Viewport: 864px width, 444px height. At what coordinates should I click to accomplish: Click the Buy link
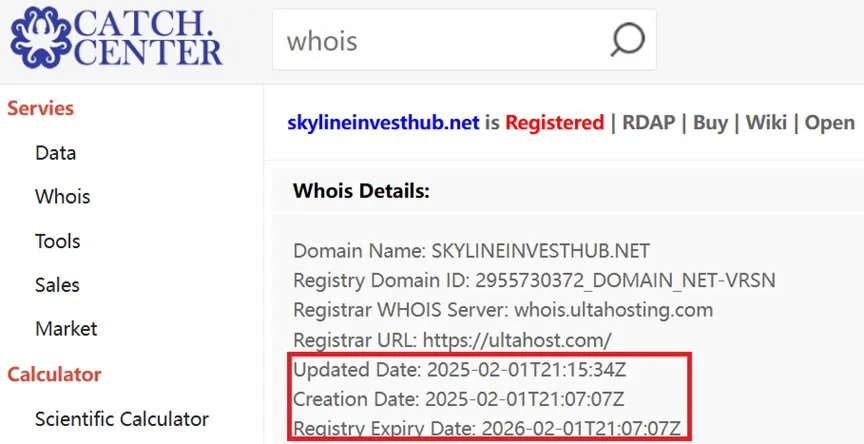(x=710, y=122)
